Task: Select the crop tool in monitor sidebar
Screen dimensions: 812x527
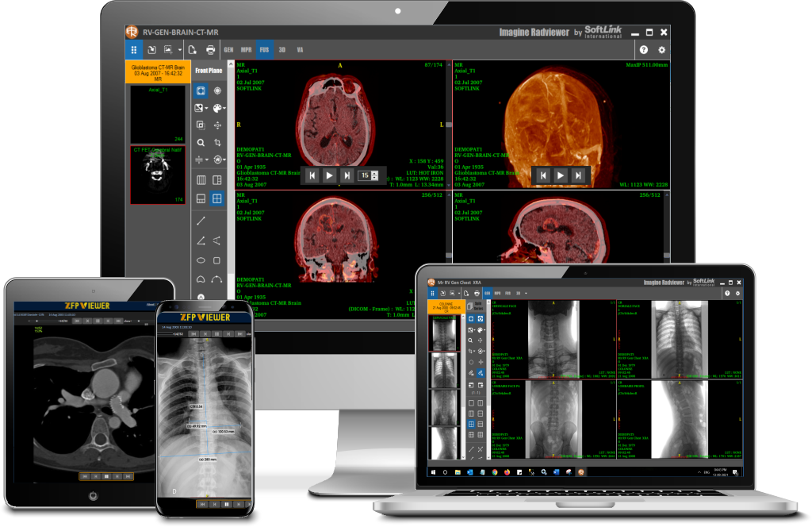Action: point(217,143)
